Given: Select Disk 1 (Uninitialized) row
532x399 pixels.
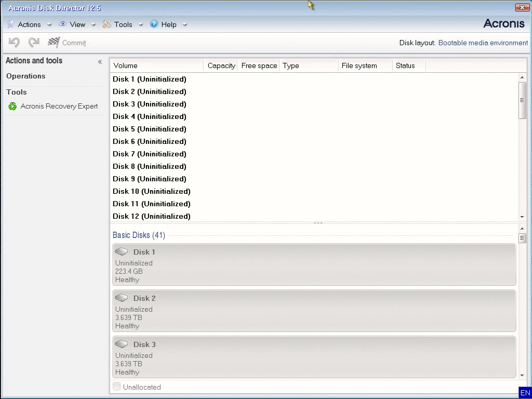Looking at the screenshot, I should click(x=314, y=79).
